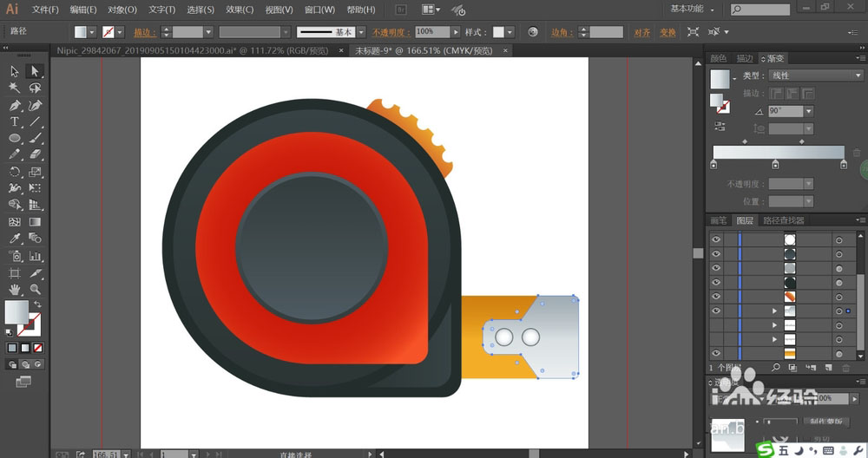Screen dimensions: 868x458
Task: Open 效果(C) menu
Action: [x=240, y=10]
